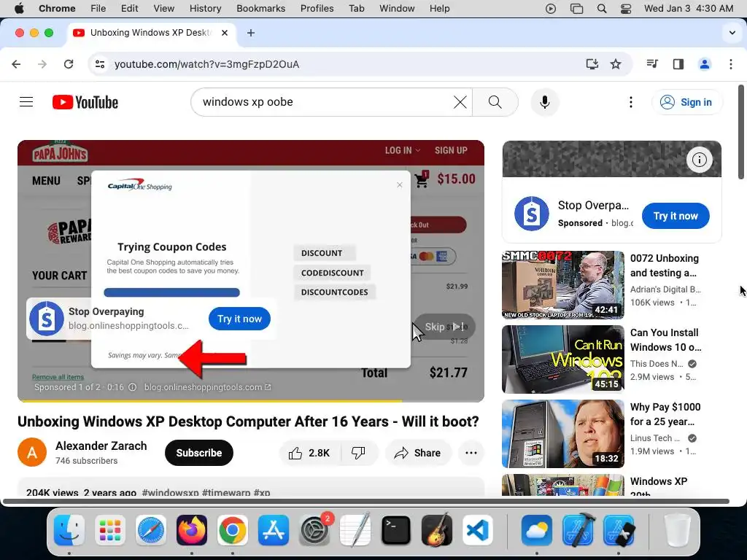Viewport: 747px width, 560px height.
Task: Open Why Pay $1000 video thumbnail
Action: click(x=562, y=433)
